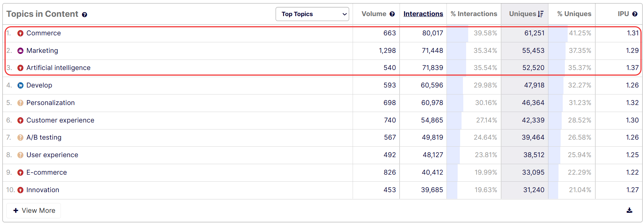Click the % Interactions column header

coord(474,14)
